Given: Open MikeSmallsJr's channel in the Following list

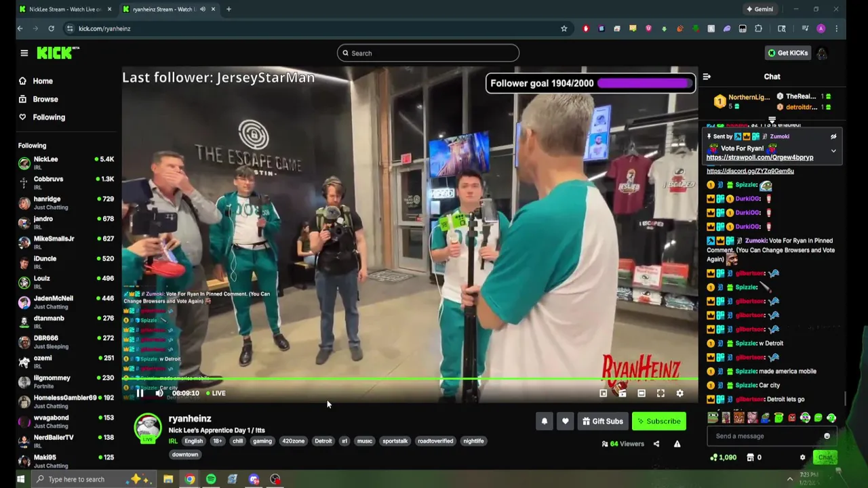Looking at the screenshot, I should (66, 242).
